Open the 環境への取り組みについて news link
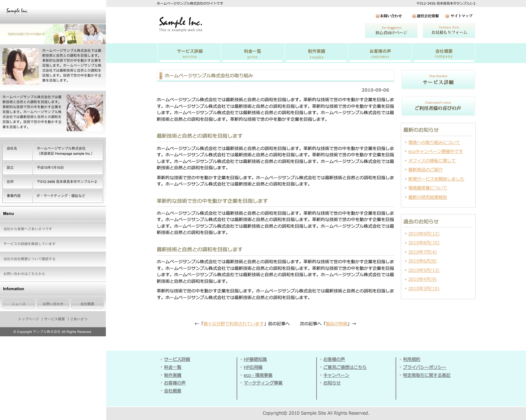Image resolution: width=526 pixels, height=420 pixels. tap(434, 142)
